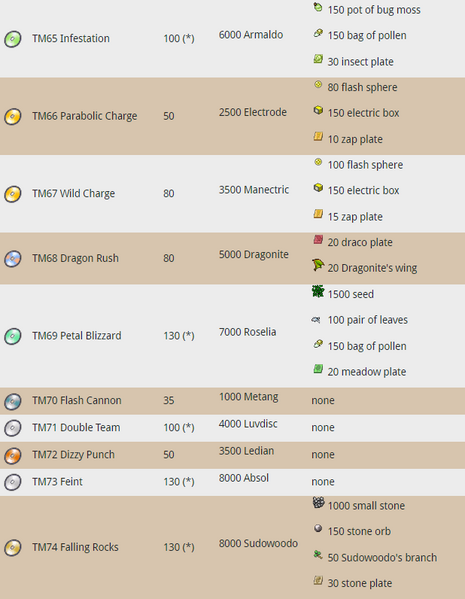
Task: Click the green TM65 Infestation disc icon
Action: click(13, 39)
